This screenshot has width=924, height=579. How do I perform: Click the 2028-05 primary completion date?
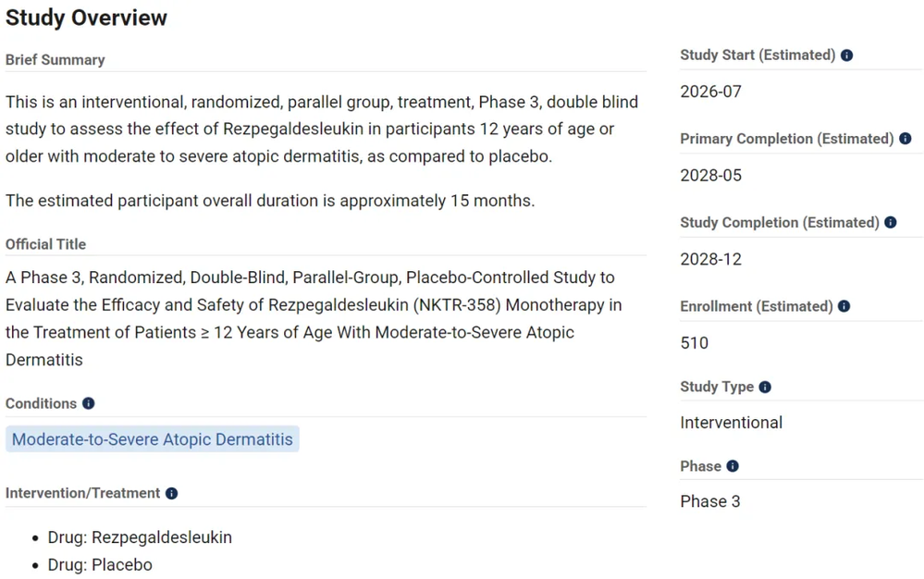(710, 176)
